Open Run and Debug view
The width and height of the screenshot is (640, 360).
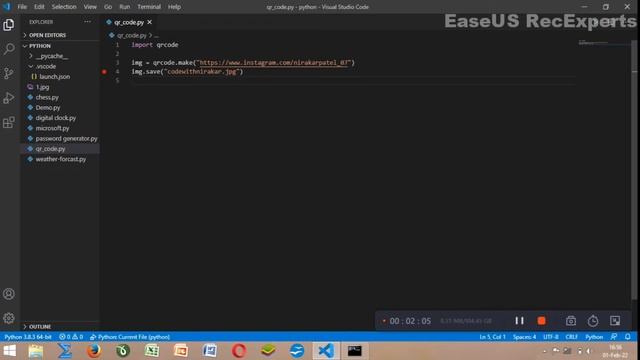9,98
